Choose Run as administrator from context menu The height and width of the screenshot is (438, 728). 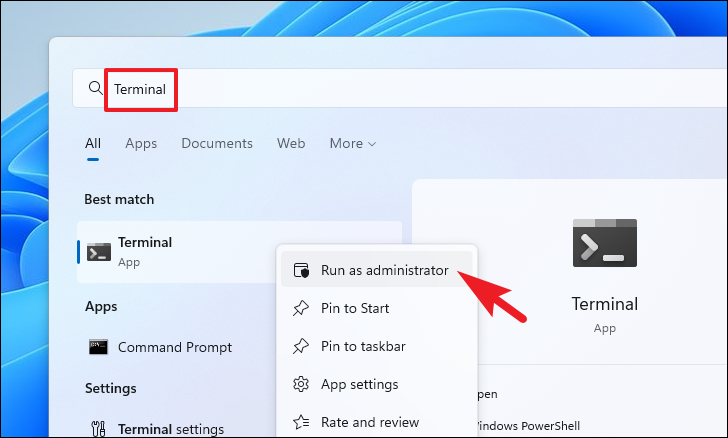(x=377, y=270)
